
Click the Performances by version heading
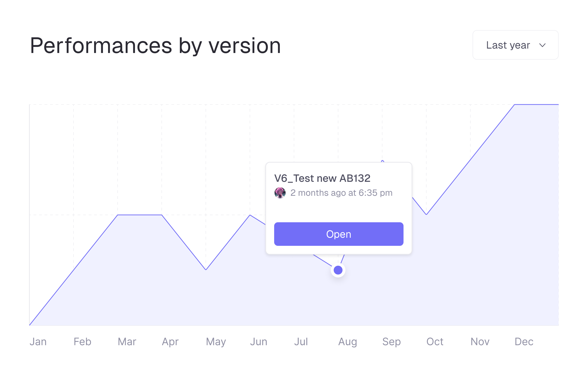point(155,46)
